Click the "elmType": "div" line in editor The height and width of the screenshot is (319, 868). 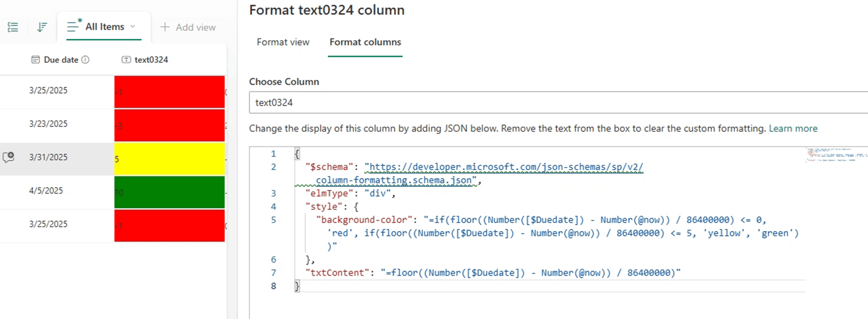(351, 193)
